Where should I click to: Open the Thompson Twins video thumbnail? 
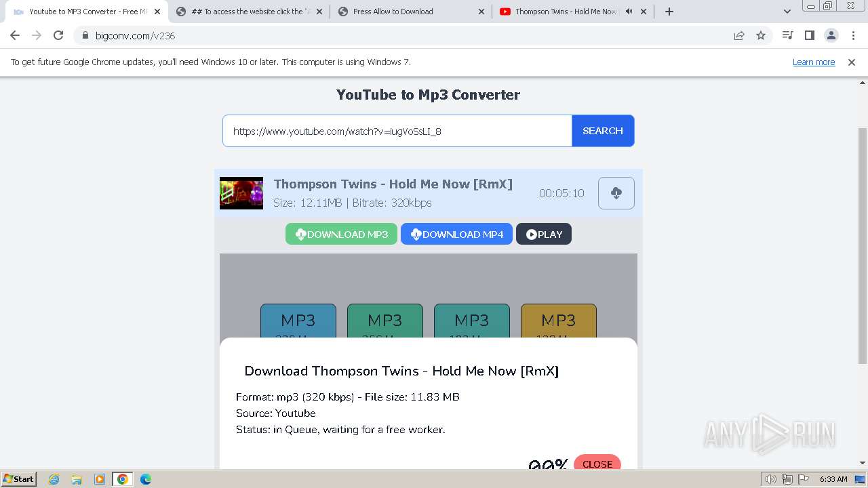click(x=241, y=193)
